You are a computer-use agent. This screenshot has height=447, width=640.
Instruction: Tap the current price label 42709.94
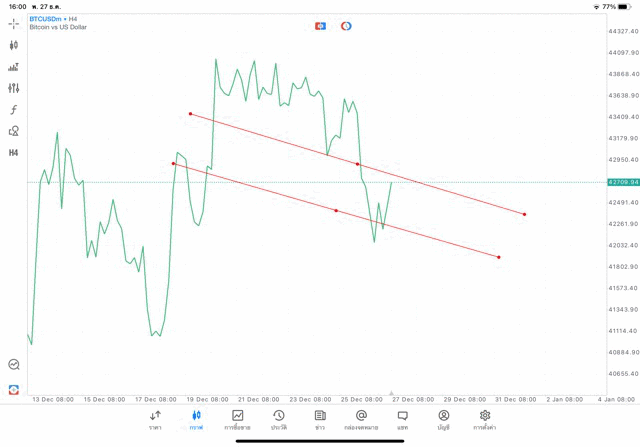pyautogui.click(x=623, y=182)
